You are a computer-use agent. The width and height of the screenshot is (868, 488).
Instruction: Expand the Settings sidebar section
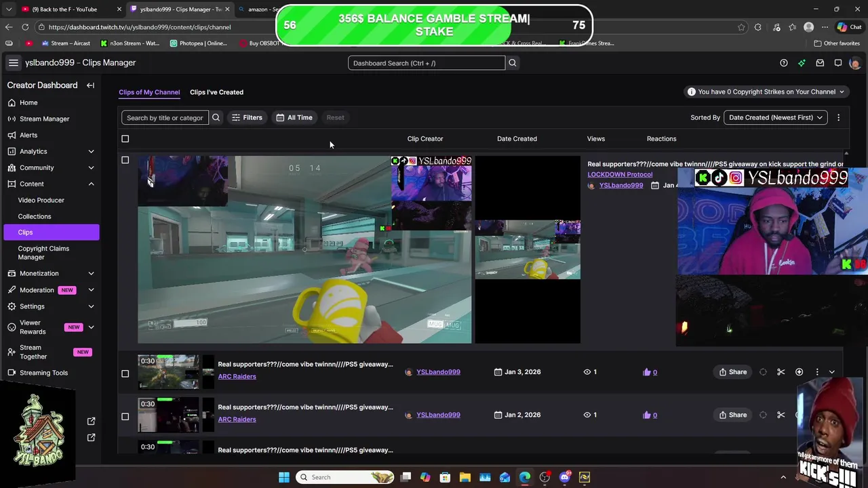(91, 306)
